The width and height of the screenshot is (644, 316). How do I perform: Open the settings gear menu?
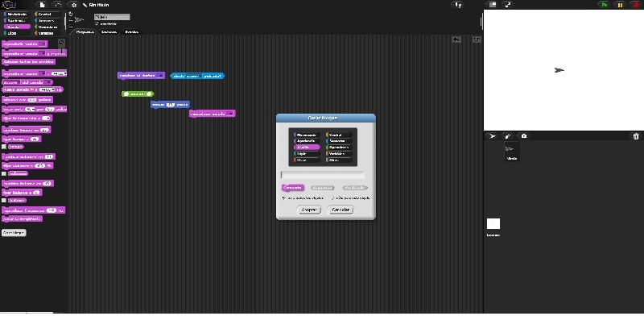tap(74, 5)
